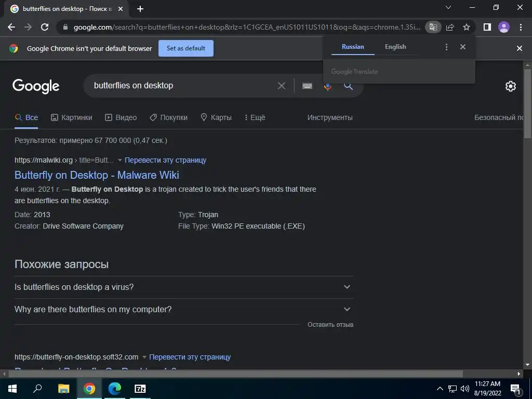
Task: Click the Chrome taskbar icon
Action: click(89, 389)
